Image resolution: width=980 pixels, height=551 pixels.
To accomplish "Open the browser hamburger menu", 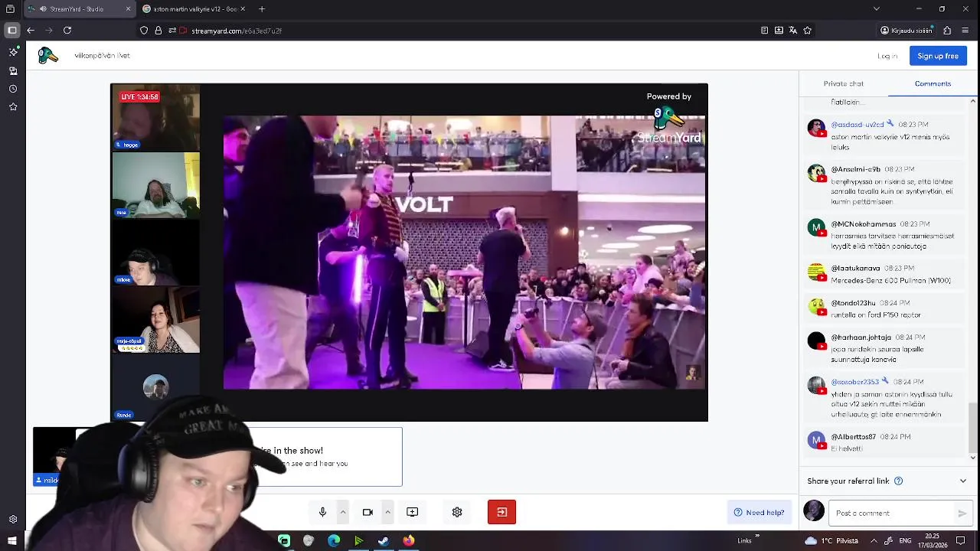I will 965,31.
